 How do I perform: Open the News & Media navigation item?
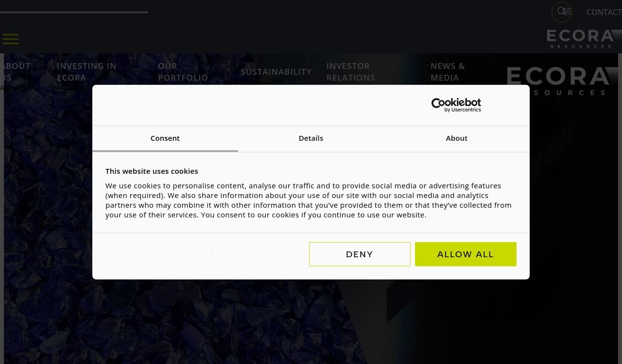tap(448, 71)
